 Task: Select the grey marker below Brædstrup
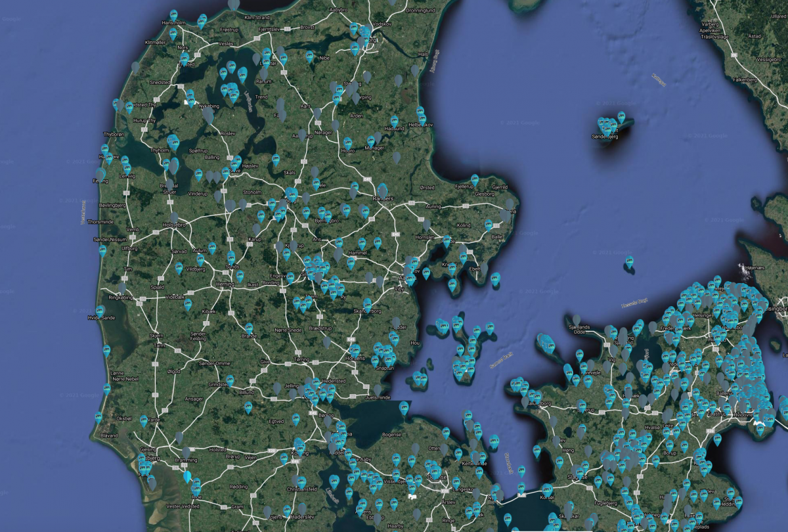point(326,342)
